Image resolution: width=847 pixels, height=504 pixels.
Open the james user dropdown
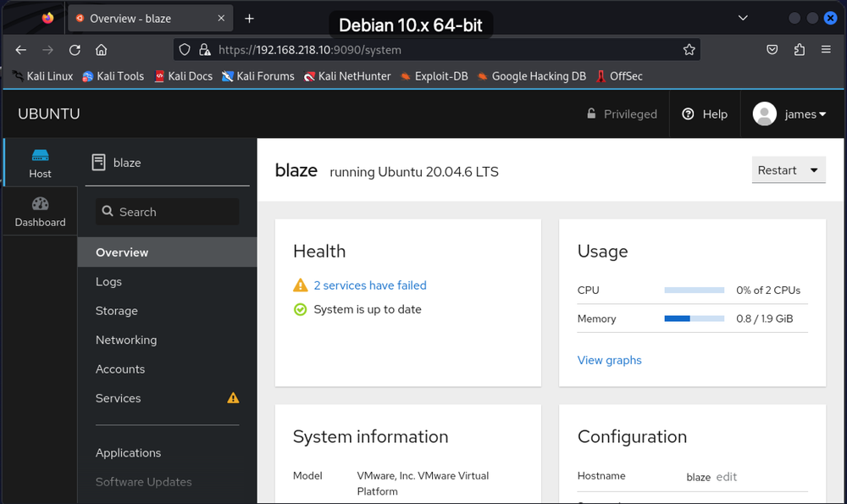point(789,114)
